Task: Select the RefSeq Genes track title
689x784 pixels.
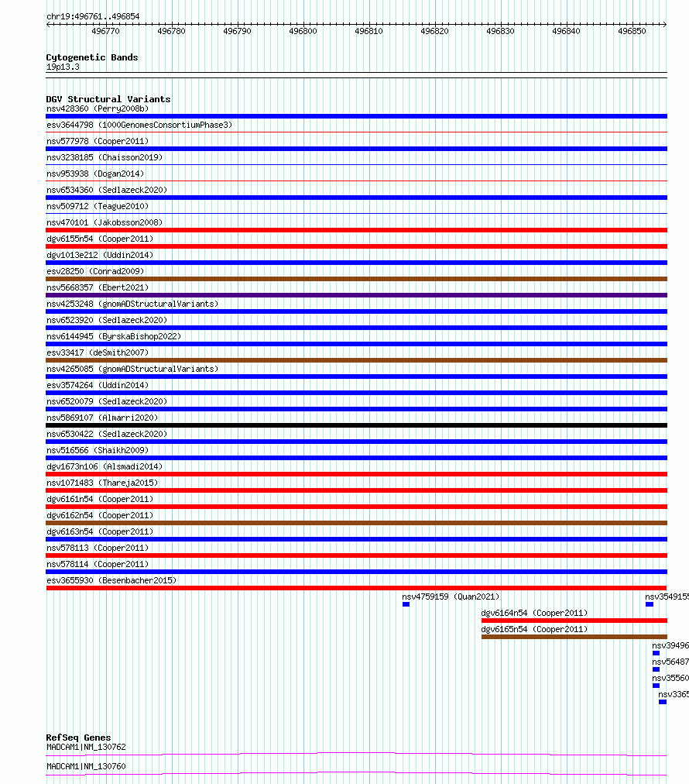Action: coord(78,738)
